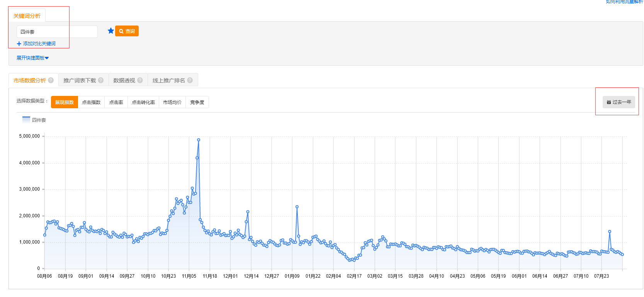Click the plus icon for 添加对比关键词
644x297 pixels.
click(19, 44)
